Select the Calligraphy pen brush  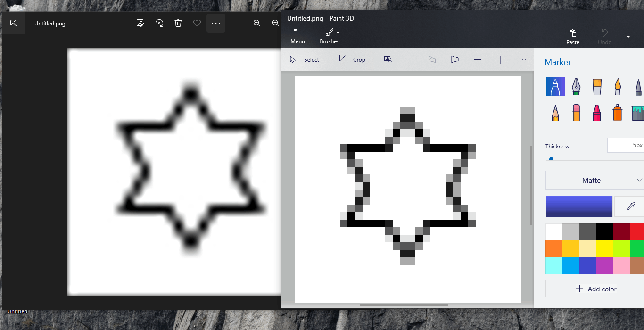point(576,86)
